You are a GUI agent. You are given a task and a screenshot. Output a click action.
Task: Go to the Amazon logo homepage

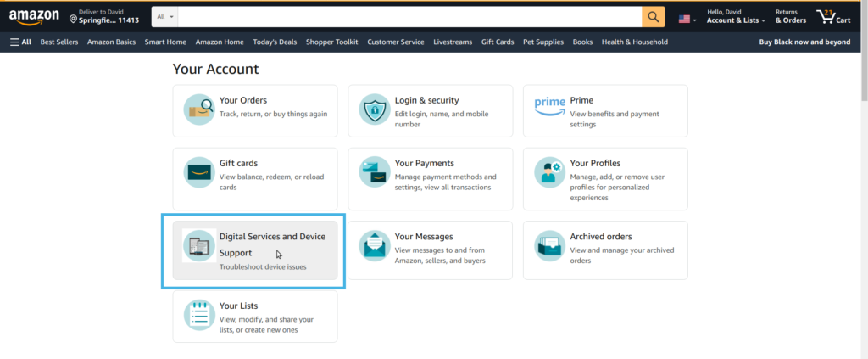(x=34, y=17)
